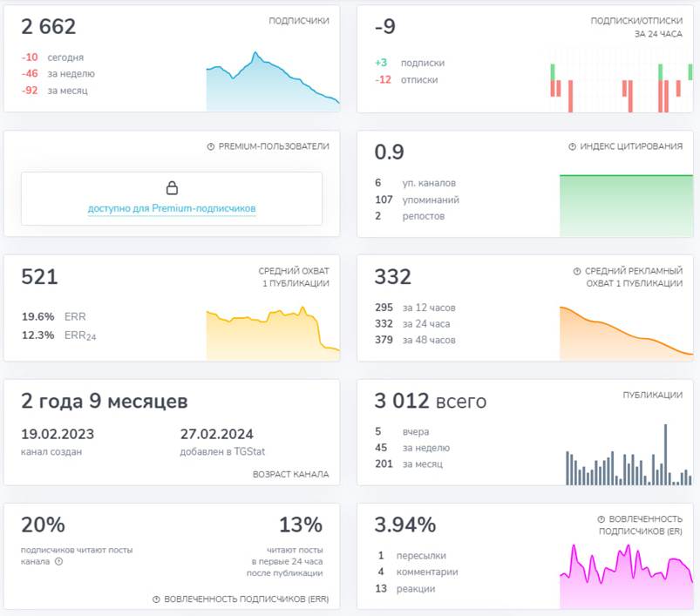The height and width of the screenshot is (616, 700).
Task: Select the blue subscribers sparkline chart
Action: pyautogui.click(x=270, y=78)
